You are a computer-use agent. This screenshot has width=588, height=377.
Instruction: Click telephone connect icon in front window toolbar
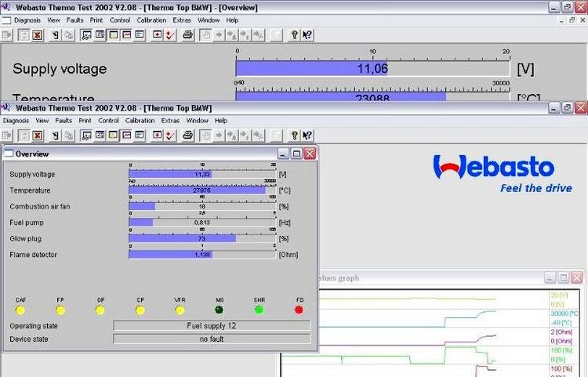(x=55, y=136)
